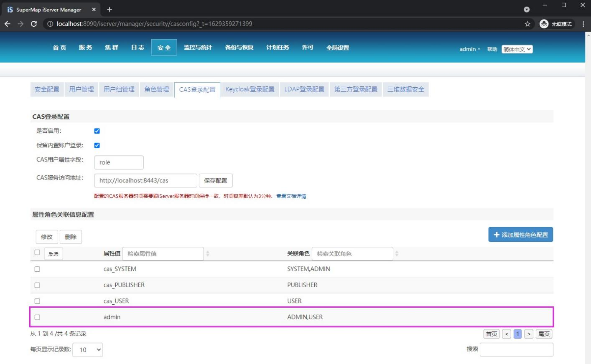
Task: Open the 首页 main menu
Action: point(59,48)
